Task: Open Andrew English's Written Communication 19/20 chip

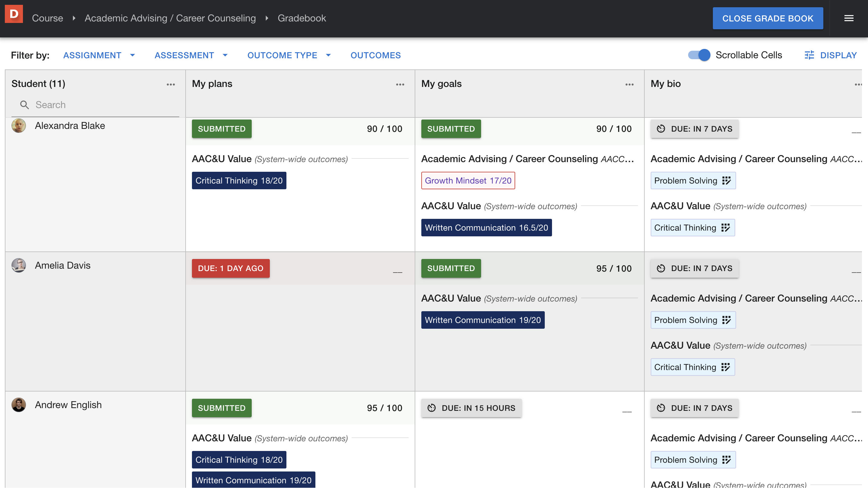Action: point(254,480)
